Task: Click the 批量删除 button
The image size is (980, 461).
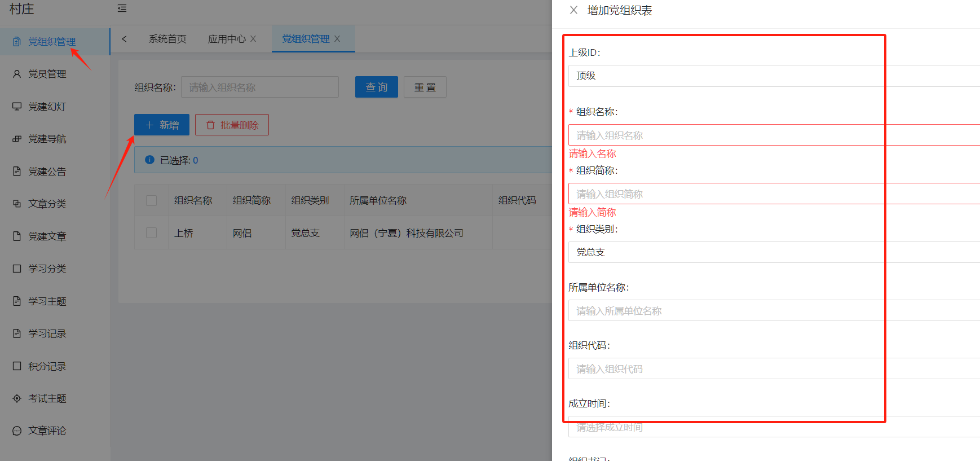Action: point(232,125)
